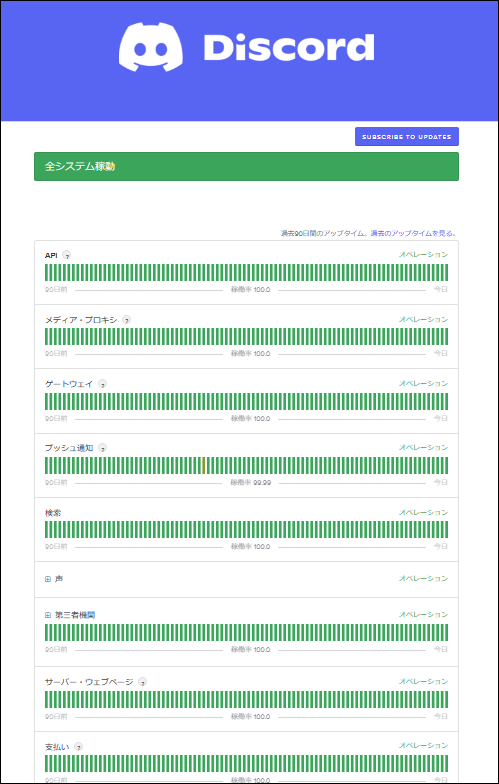This screenshot has width=499, height=784.
Task: Click the オペレーション status for 声
Action: coord(423,578)
